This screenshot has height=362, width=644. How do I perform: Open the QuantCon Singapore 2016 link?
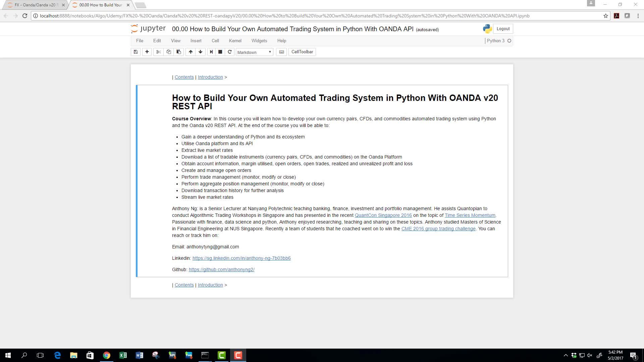click(383, 216)
